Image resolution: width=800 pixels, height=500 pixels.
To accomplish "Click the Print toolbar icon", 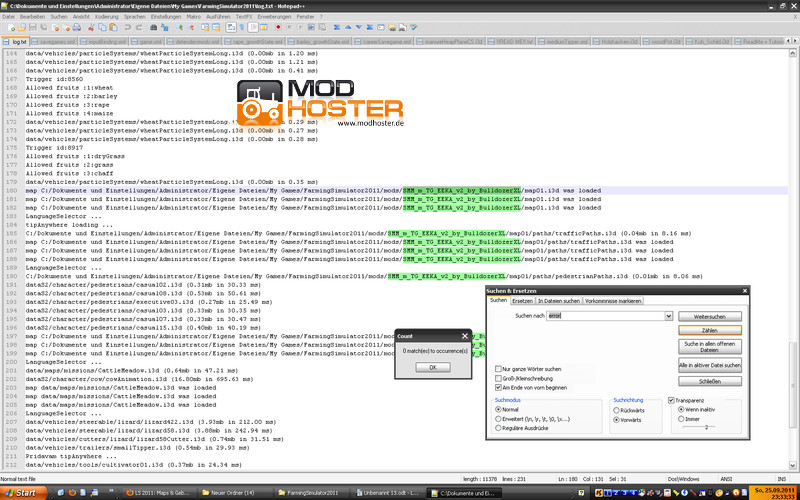I will (77, 28).
